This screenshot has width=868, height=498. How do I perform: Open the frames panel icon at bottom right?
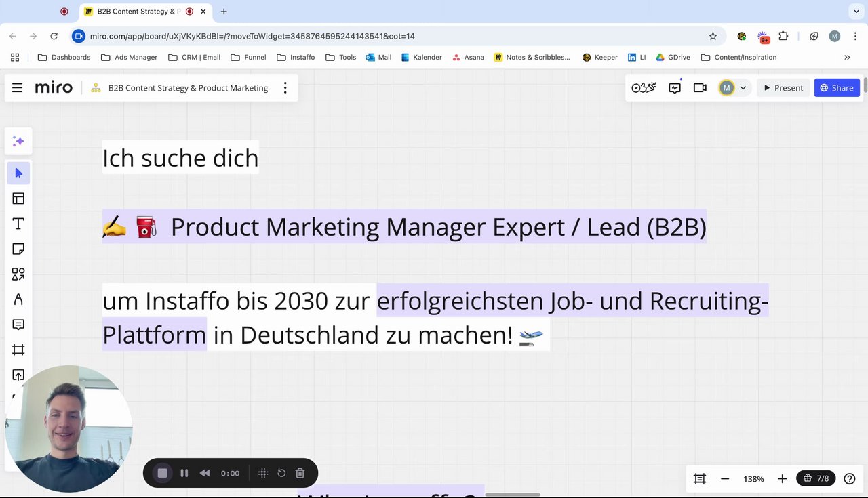tap(700, 478)
